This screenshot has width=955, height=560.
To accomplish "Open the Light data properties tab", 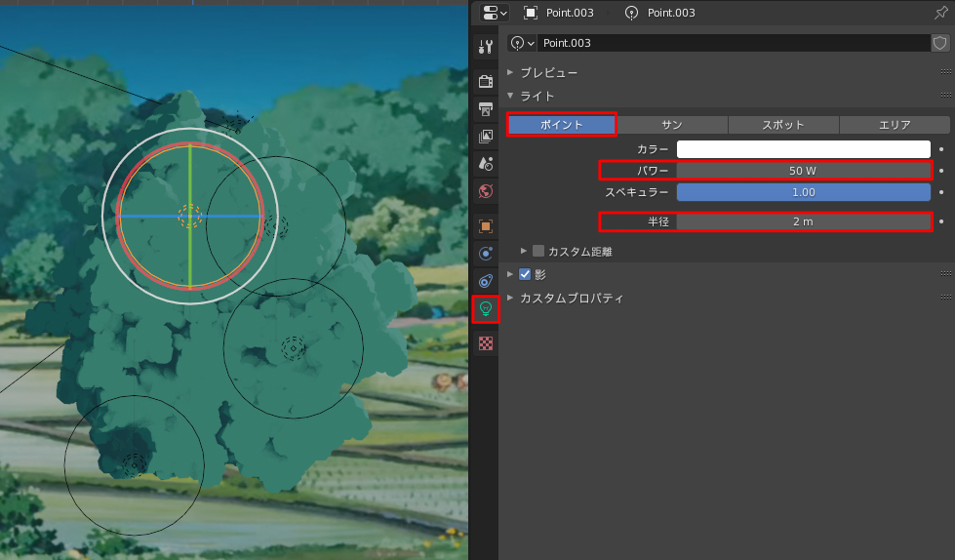I will (x=486, y=309).
